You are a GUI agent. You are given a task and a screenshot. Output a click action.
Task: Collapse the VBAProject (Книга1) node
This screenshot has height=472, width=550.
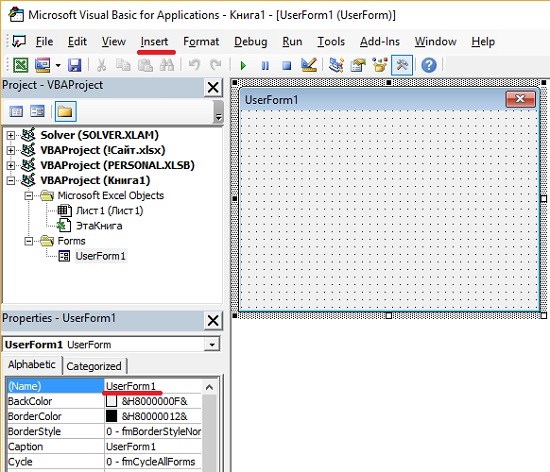click(x=11, y=181)
